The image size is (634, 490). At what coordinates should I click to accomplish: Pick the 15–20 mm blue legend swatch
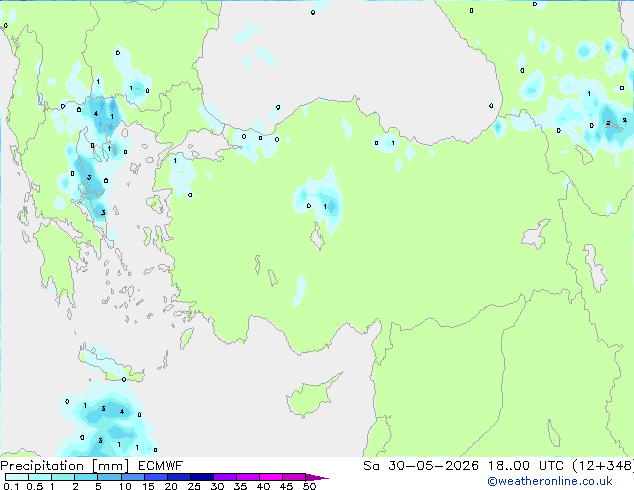(x=155, y=477)
